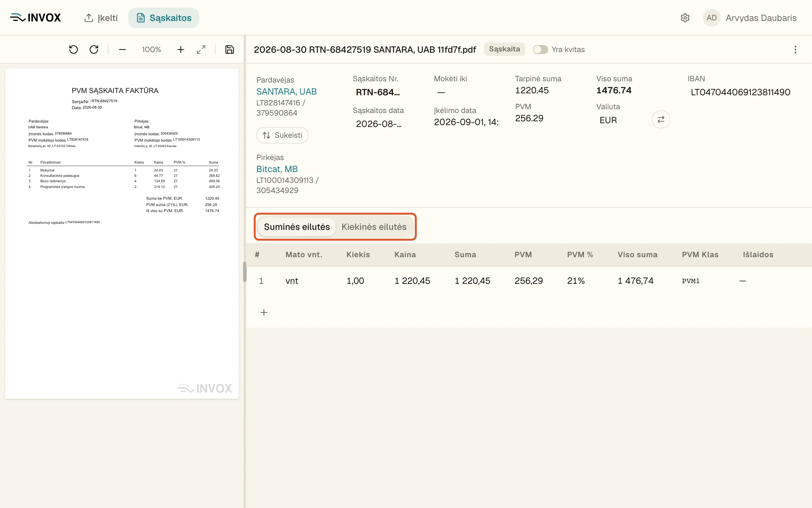Click the Išlaidos dash cell
Screen dimensions: 812x508
point(743,281)
